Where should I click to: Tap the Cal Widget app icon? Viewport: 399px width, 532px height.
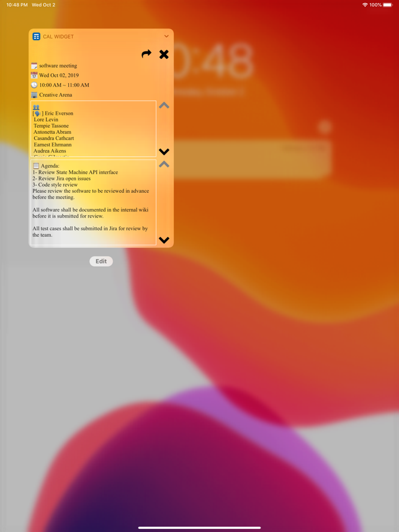(37, 37)
